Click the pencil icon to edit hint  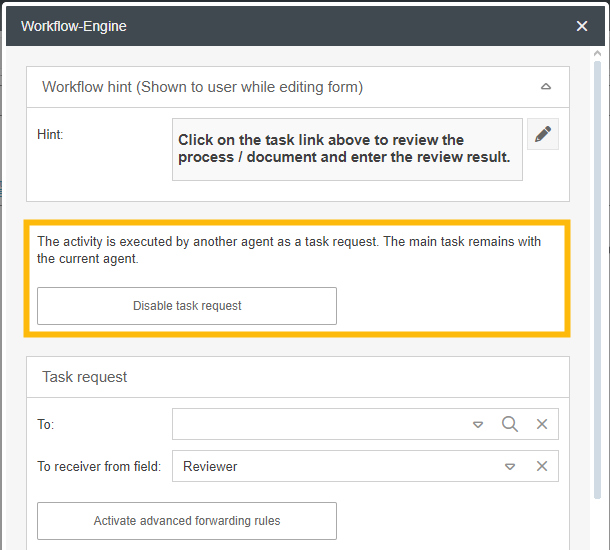pos(543,135)
